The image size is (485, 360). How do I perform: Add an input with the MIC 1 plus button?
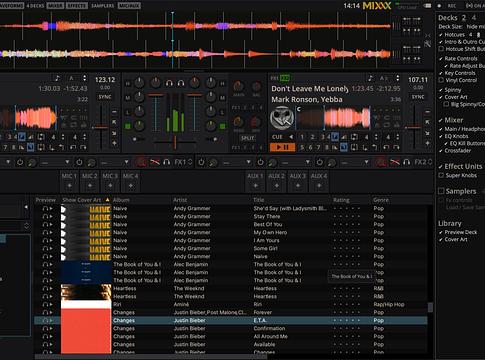(x=69, y=186)
